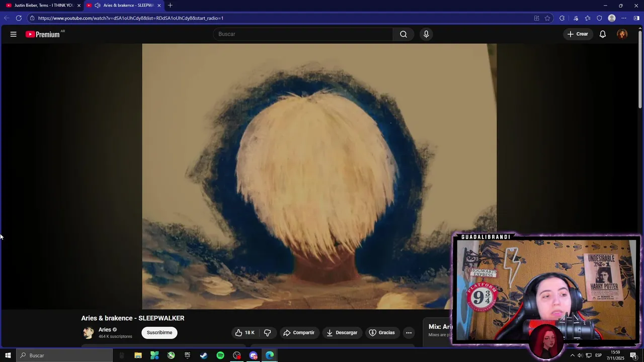
Task: Open File Explorer from the taskbar
Action: [138, 355]
